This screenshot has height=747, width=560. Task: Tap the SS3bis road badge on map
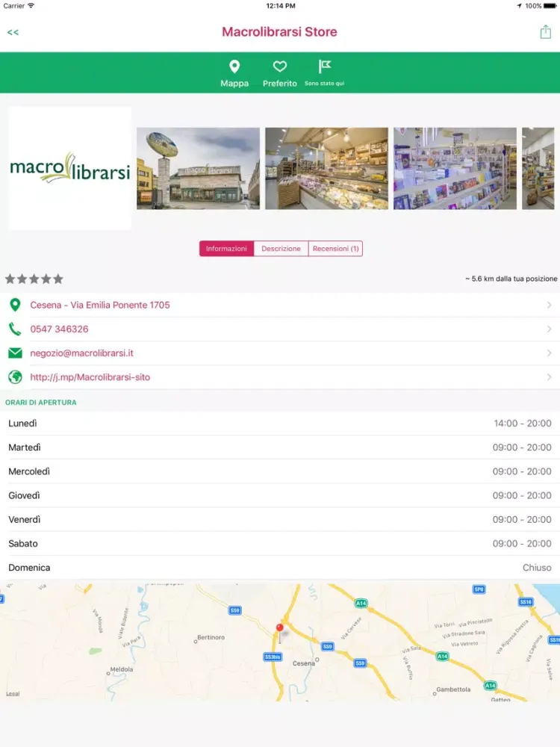(x=273, y=657)
